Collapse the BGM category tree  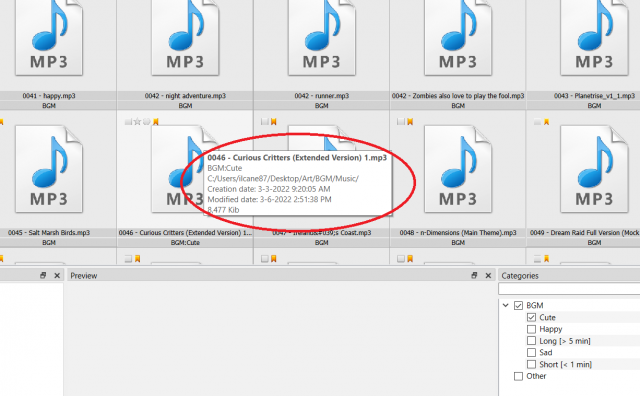click(x=505, y=305)
